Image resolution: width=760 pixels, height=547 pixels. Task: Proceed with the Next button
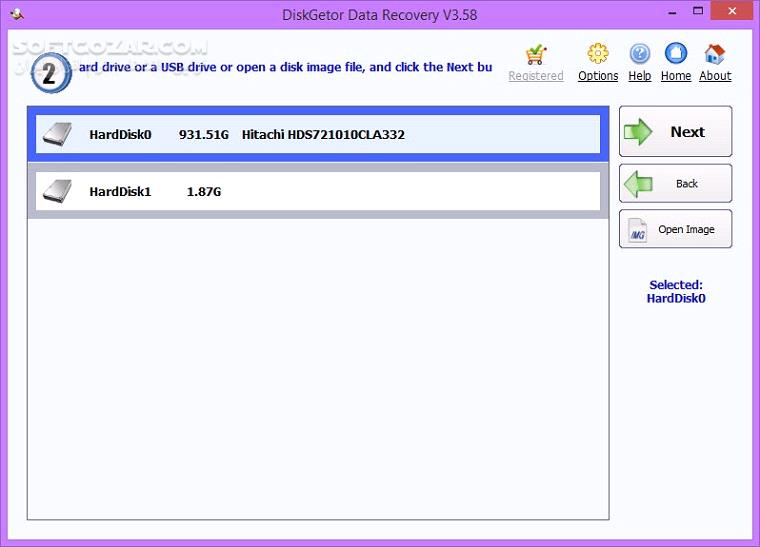click(x=676, y=131)
